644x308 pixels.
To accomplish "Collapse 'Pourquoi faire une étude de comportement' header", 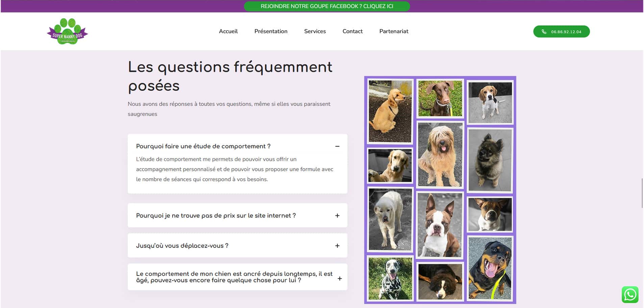I will click(203, 146).
